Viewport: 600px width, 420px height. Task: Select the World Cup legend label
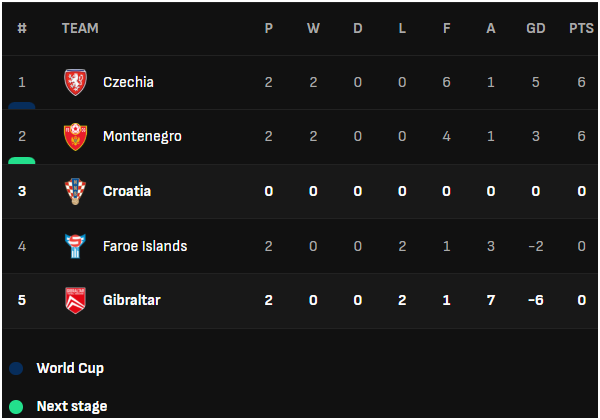[70, 368]
